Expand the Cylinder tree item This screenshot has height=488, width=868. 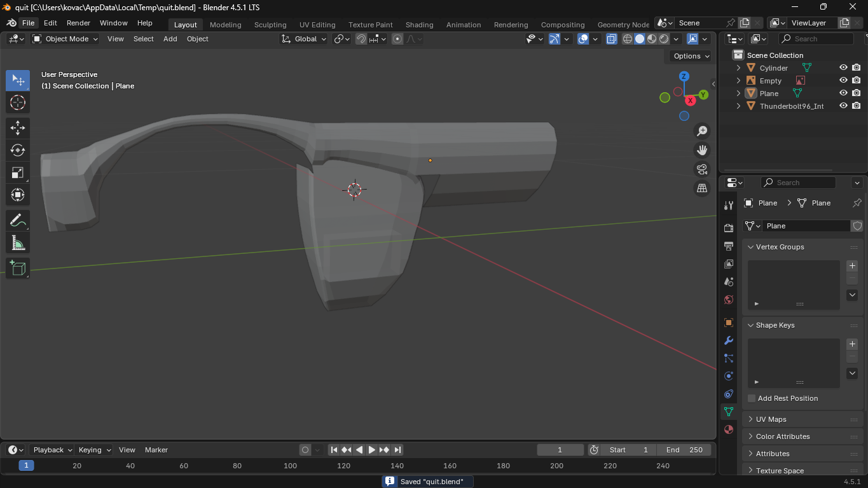point(738,68)
